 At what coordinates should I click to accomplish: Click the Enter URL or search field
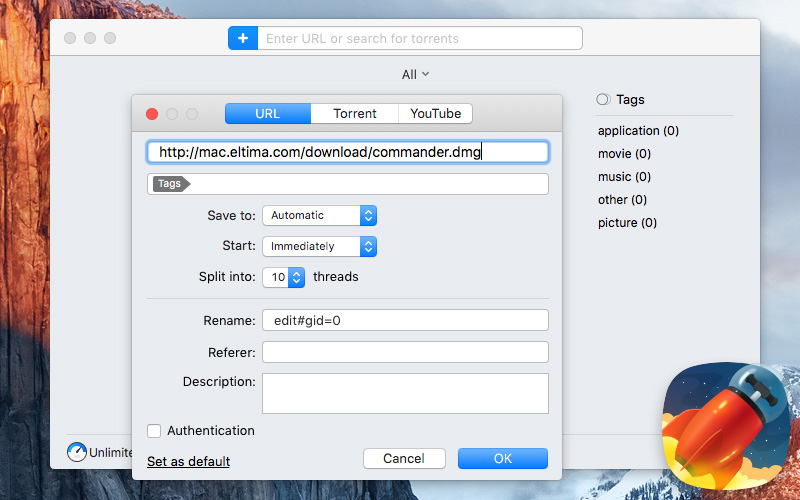point(420,38)
